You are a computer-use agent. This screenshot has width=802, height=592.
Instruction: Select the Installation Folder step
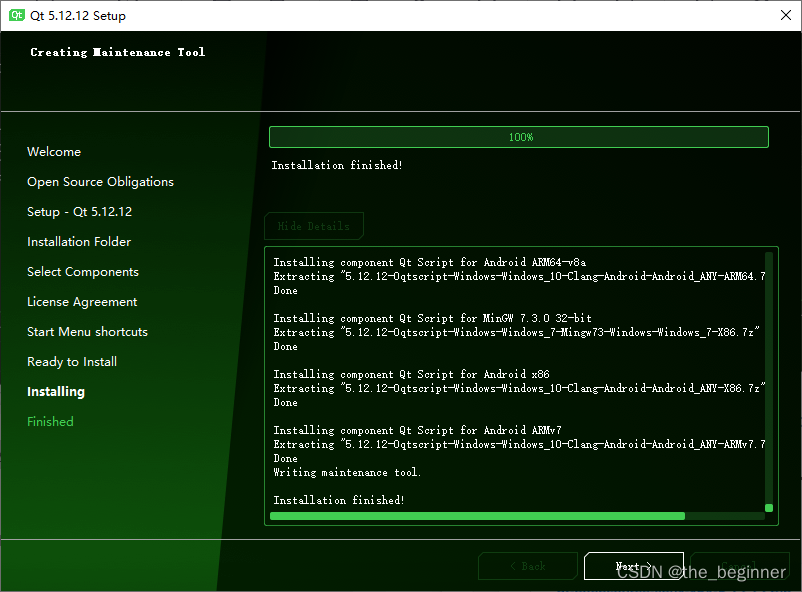(79, 242)
